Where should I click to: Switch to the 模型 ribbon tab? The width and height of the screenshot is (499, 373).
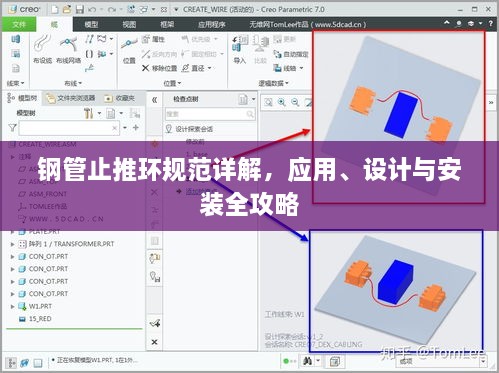click(x=91, y=25)
